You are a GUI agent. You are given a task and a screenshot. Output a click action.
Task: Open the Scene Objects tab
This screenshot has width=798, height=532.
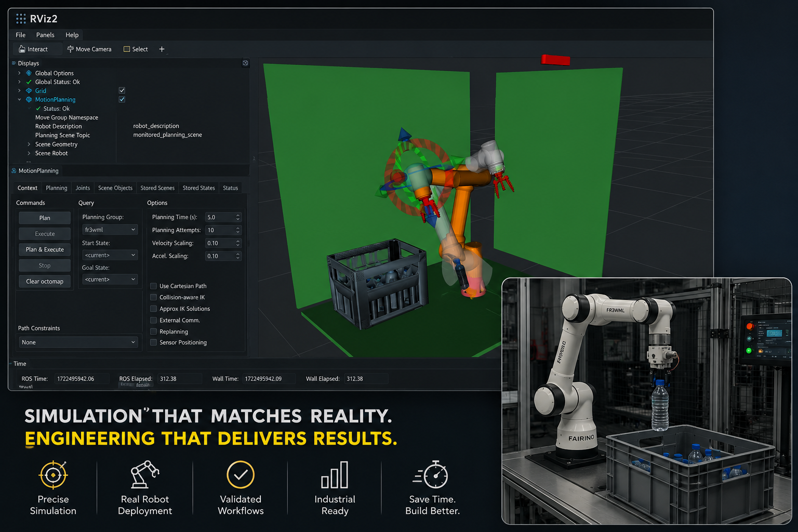coord(115,188)
